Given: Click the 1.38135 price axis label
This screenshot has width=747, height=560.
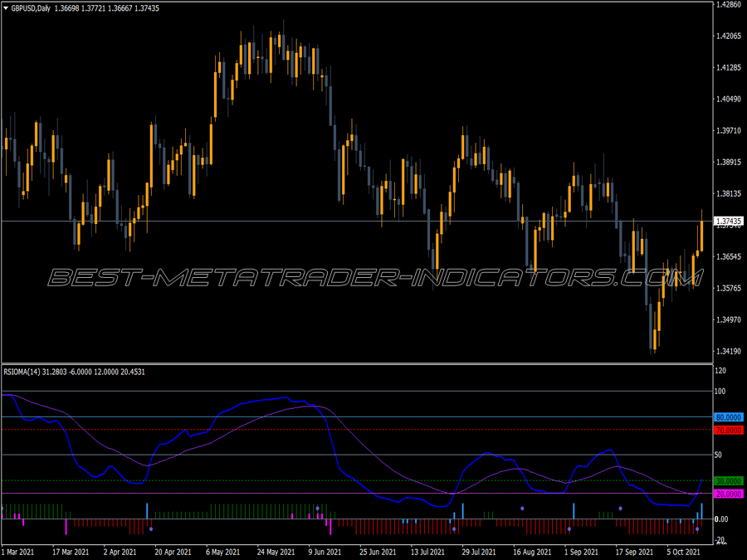Looking at the screenshot, I should 729,194.
